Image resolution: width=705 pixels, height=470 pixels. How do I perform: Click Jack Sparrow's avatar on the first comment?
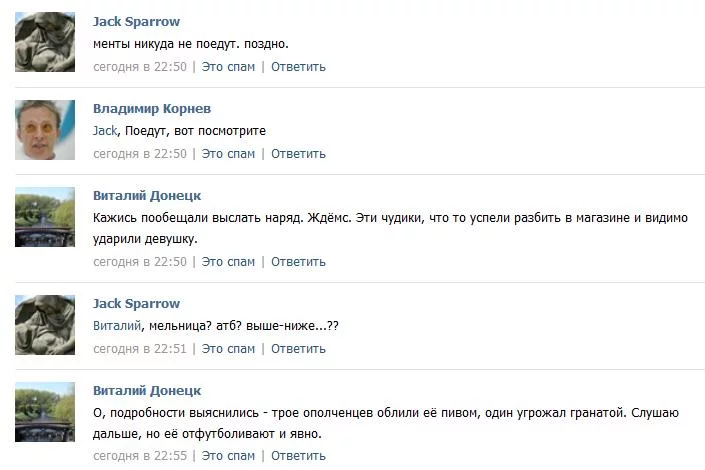click(x=45, y=42)
